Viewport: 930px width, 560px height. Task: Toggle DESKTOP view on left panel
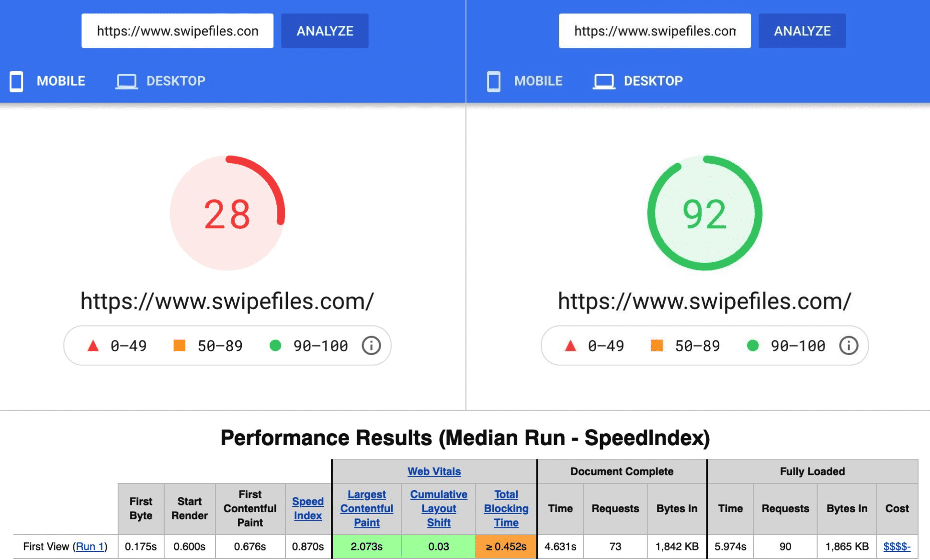(x=162, y=81)
